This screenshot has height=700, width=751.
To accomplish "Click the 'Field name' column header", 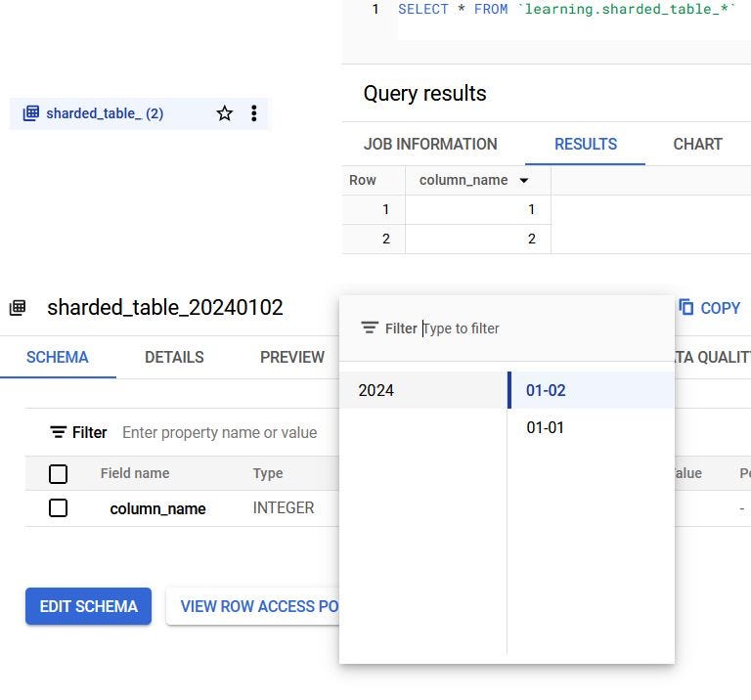I will tap(135, 473).
